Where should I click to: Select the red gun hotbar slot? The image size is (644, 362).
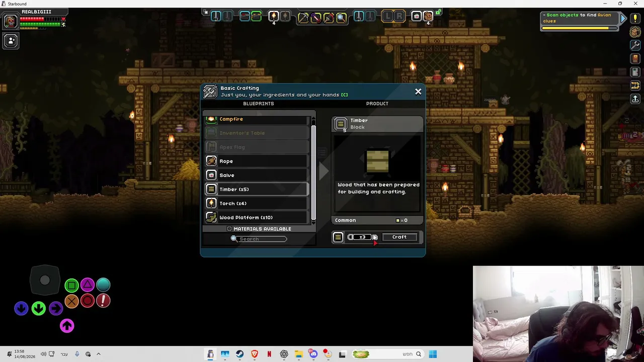[245, 17]
